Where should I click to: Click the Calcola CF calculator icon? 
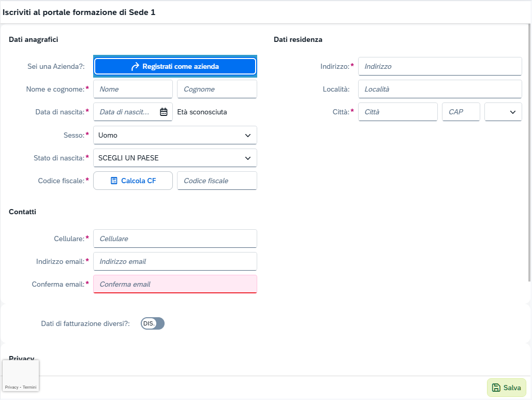(x=114, y=181)
